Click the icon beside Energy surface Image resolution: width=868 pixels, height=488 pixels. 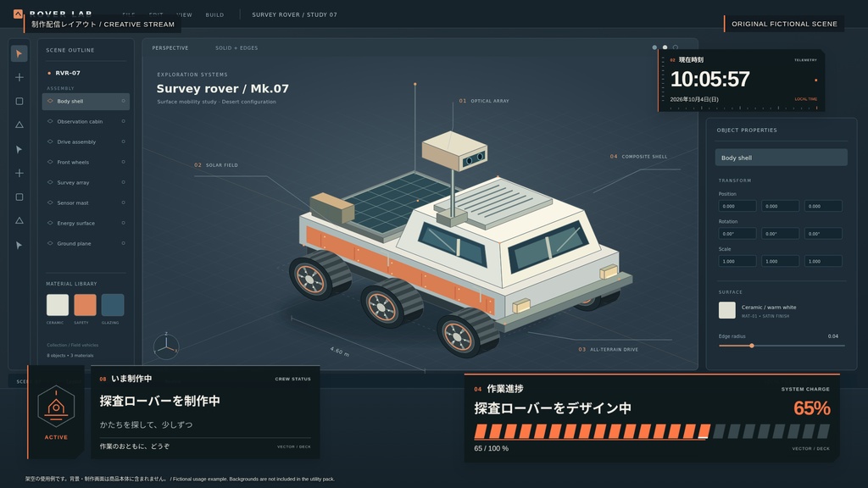click(50, 223)
